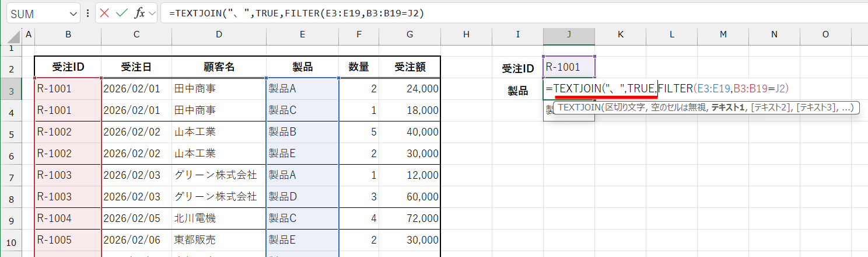Select column D header
Viewport: 868px width, 257px height.
[219, 34]
